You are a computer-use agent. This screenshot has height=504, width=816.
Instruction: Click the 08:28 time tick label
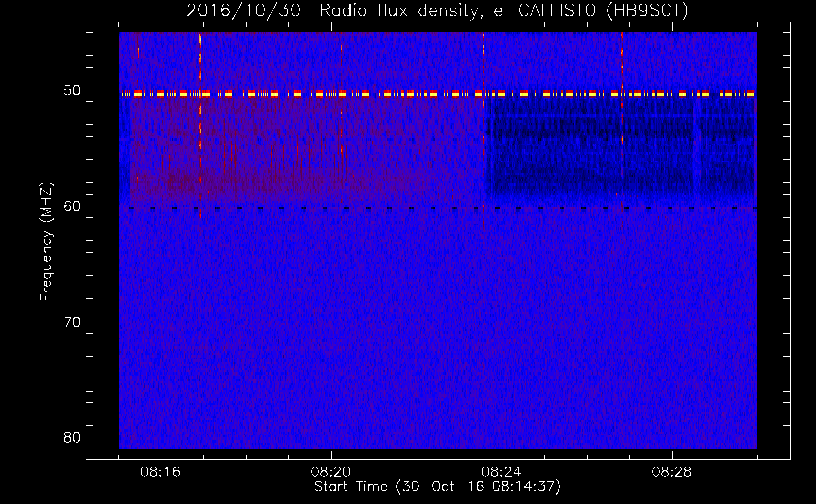tap(672, 472)
